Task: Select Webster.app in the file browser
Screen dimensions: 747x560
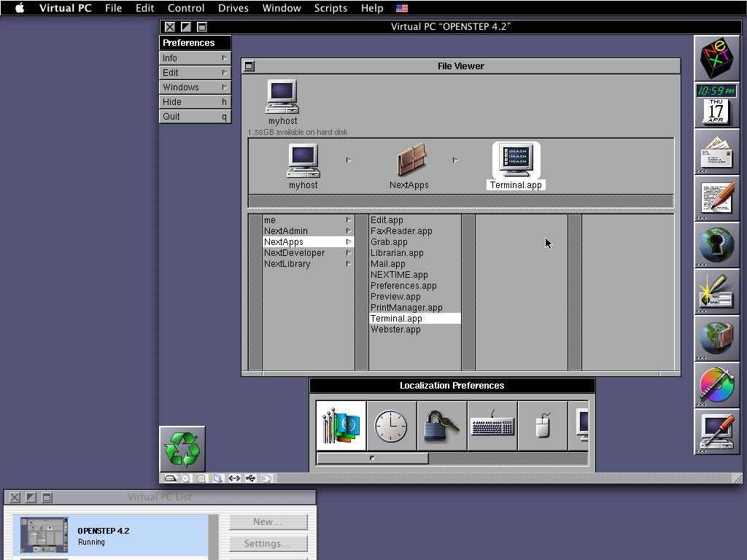Action: point(396,329)
